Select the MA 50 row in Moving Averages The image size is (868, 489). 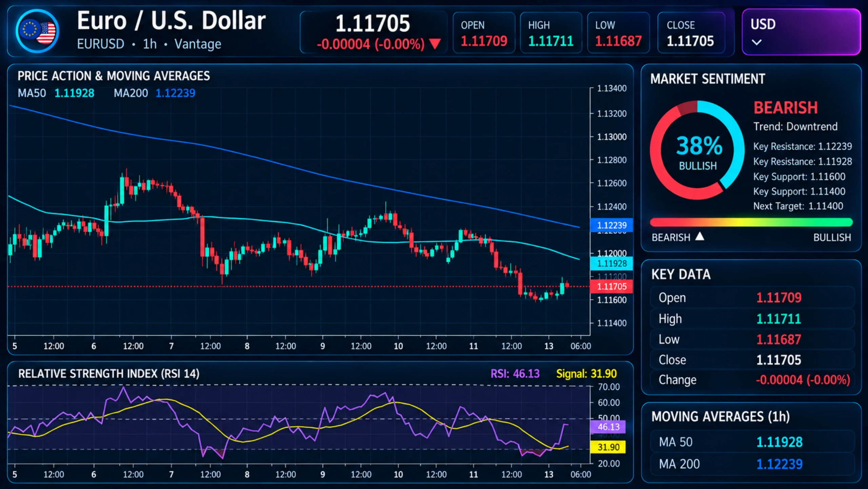752,442
